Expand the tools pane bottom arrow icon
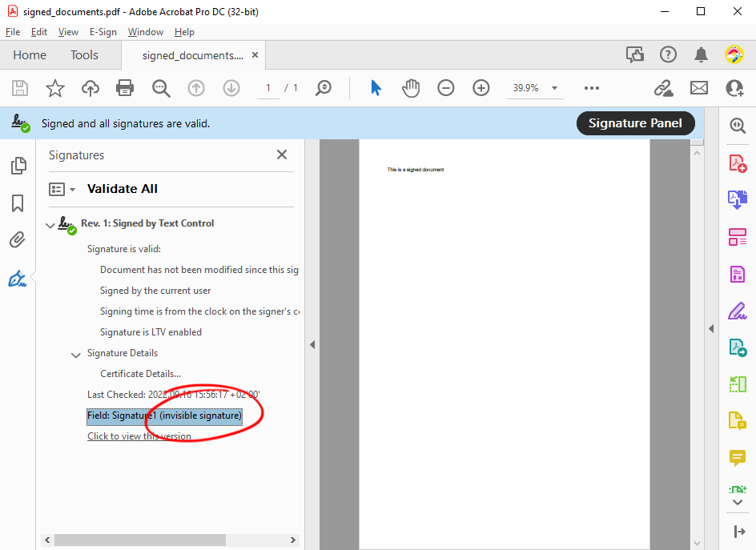Viewport: 756px width, 550px height. [739, 532]
